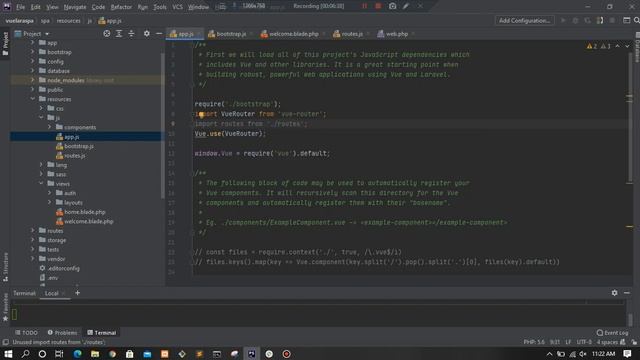Image resolution: width=640 pixels, height=360 pixels.
Task: Expand the sass folder
Action: (x=41, y=174)
